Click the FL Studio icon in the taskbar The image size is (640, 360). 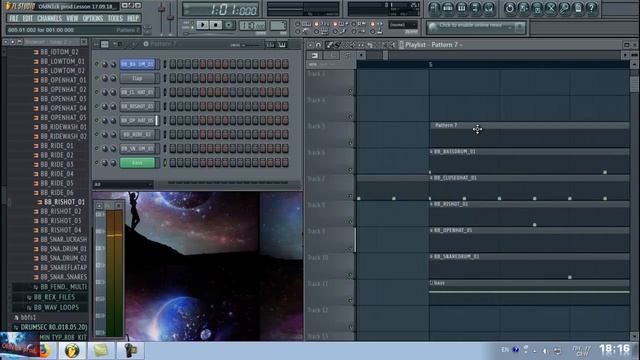(x=72, y=350)
